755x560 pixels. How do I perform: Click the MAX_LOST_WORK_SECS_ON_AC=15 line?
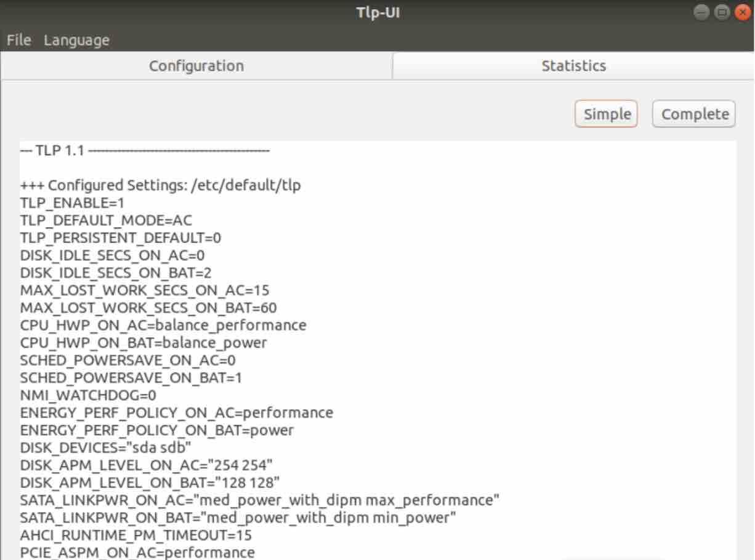(145, 290)
